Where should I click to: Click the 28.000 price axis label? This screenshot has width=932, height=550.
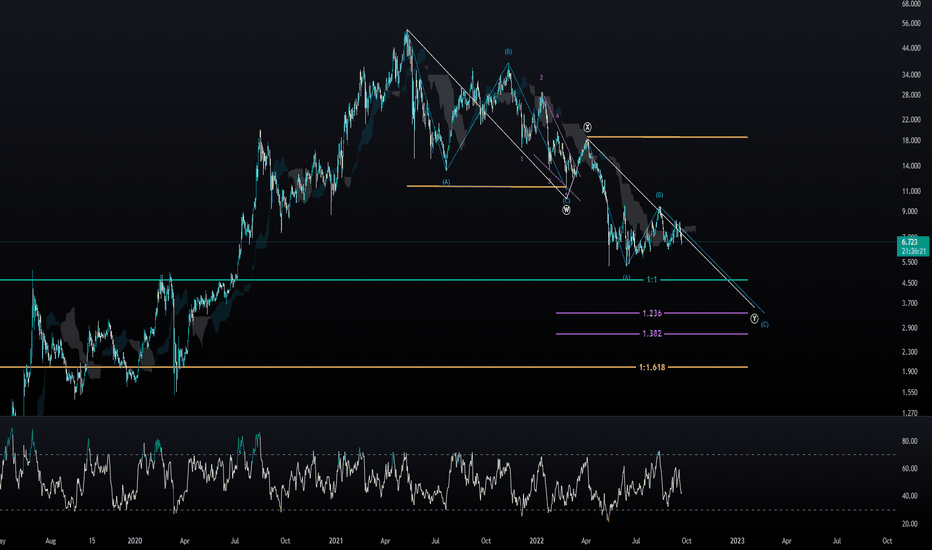coord(911,95)
